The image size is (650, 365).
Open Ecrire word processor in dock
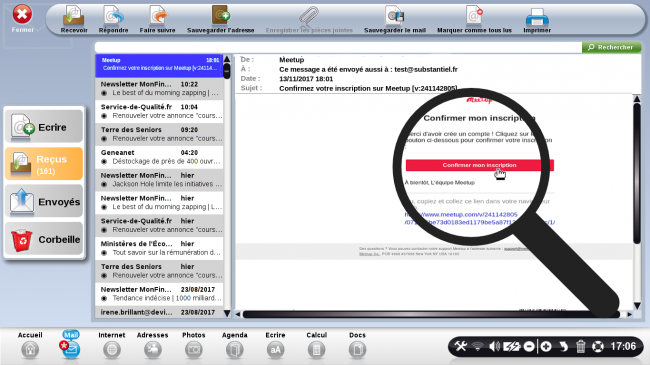(275, 345)
